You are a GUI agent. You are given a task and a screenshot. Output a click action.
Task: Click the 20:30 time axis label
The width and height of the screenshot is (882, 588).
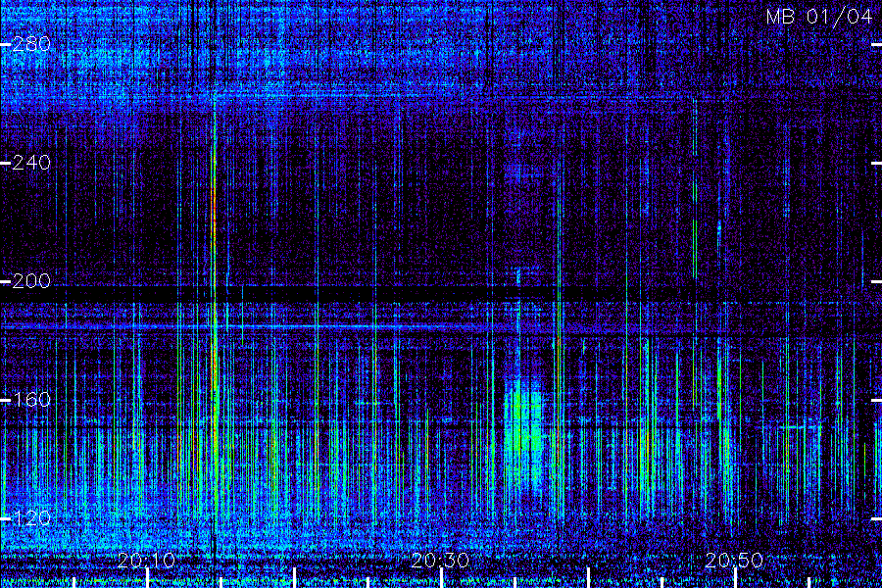(x=440, y=561)
